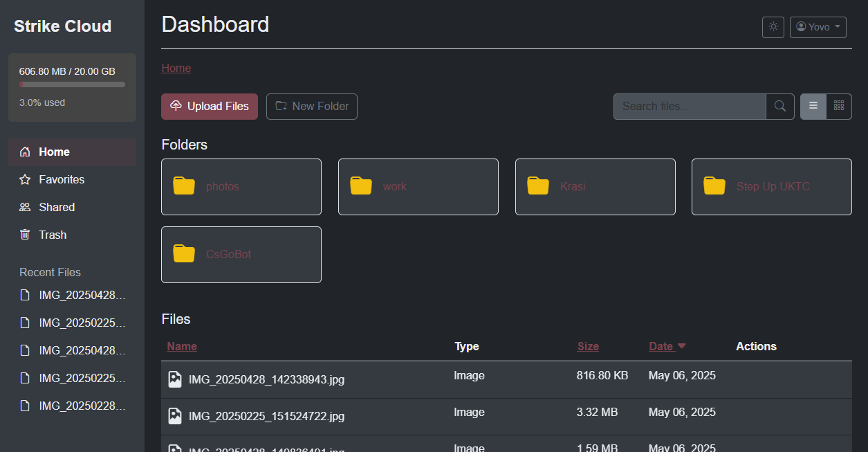Open the work folder icon
The height and width of the screenshot is (452, 868).
click(361, 186)
